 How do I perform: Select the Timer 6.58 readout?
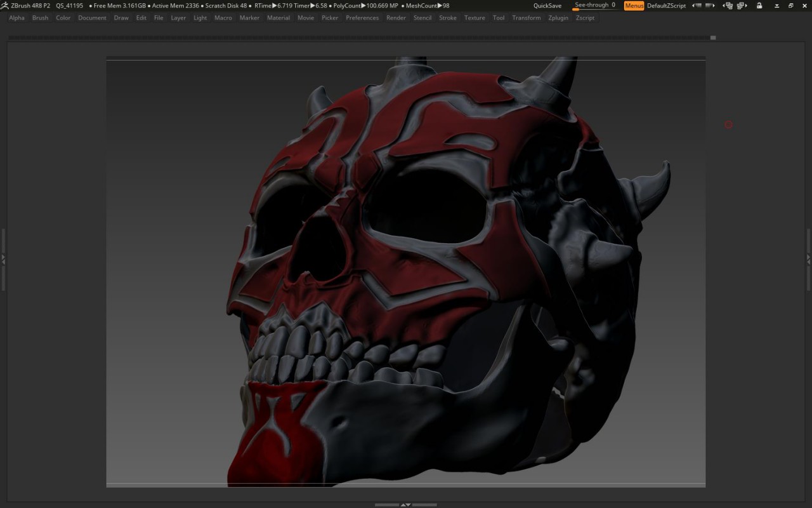tap(311, 6)
